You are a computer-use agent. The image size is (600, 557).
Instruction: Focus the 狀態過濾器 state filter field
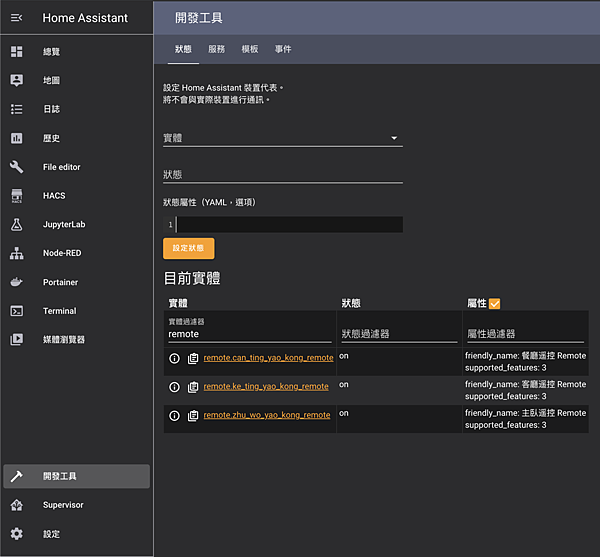(399, 334)
